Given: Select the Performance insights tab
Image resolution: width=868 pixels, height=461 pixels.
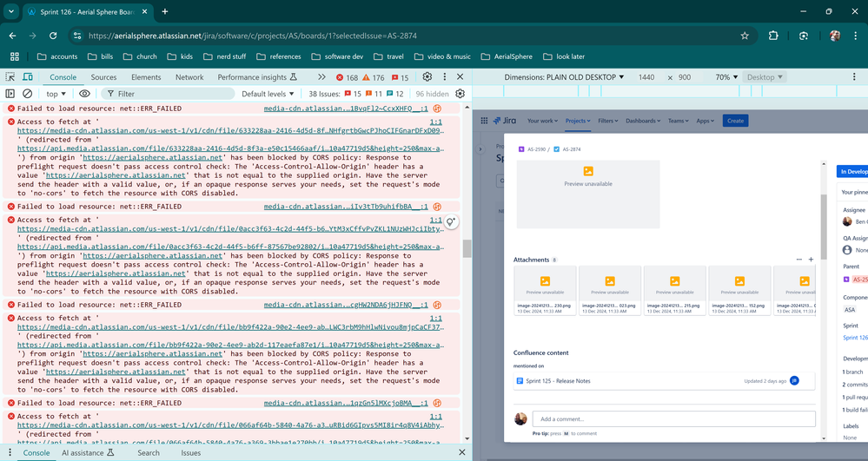Looking at the screenshot, I should click(x=257, y=77).
